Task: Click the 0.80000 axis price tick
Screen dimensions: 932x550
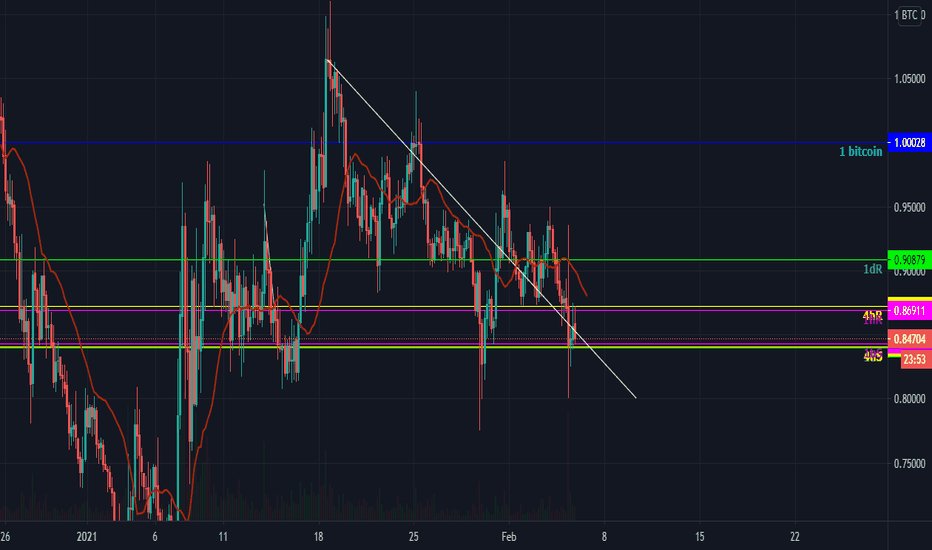Action: tap(909, 399)
